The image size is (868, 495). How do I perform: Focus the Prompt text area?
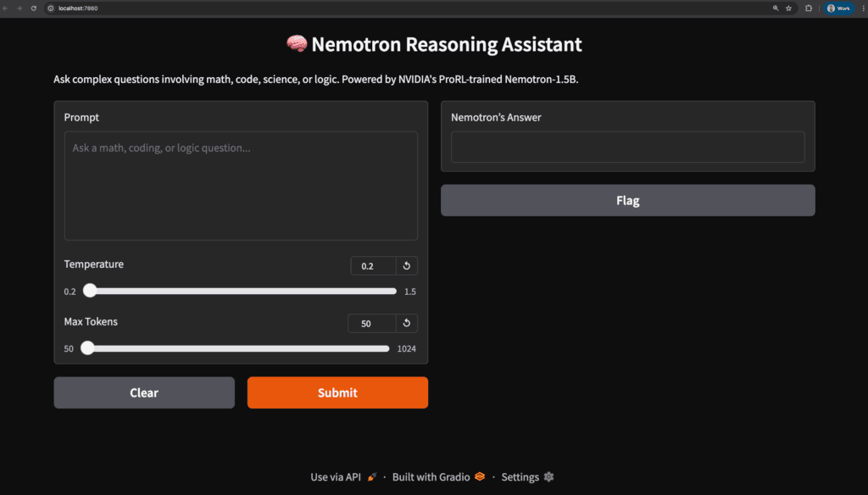point(241,186)
